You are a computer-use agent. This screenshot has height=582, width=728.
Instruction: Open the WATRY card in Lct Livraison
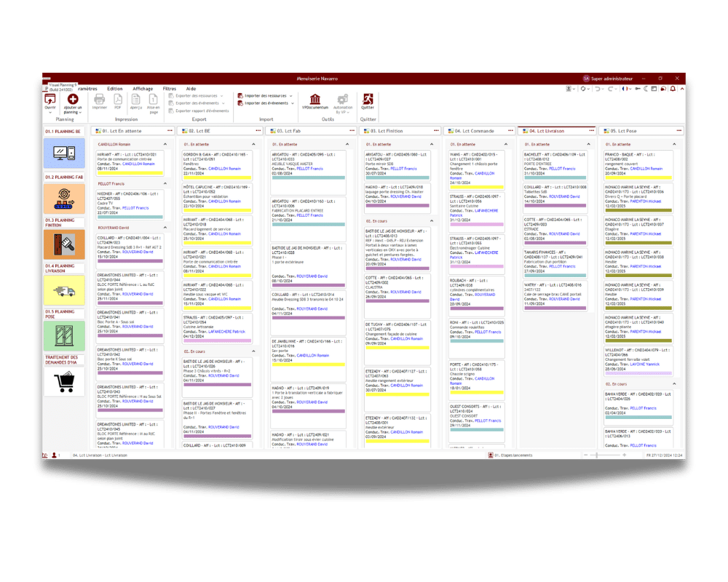coord(555,295)
